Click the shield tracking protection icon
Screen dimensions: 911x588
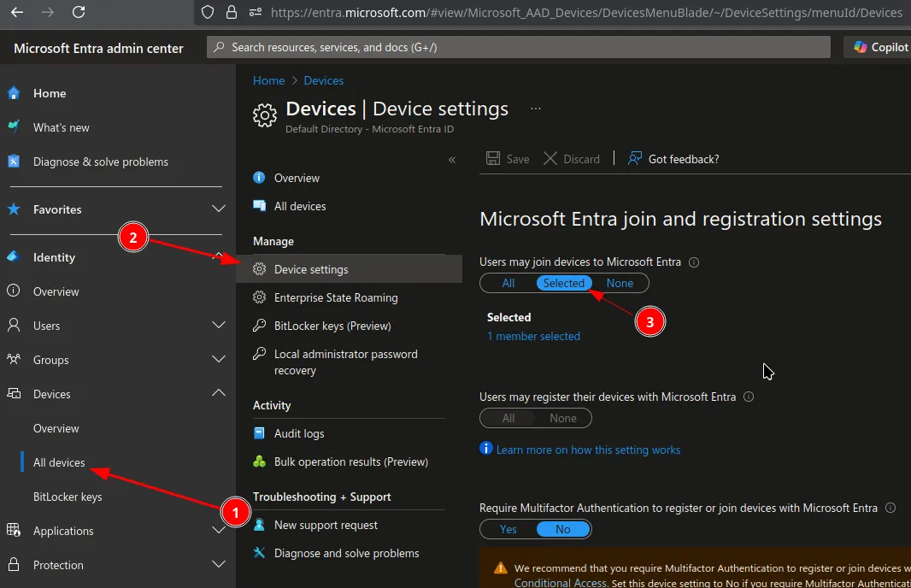[208, 12]
